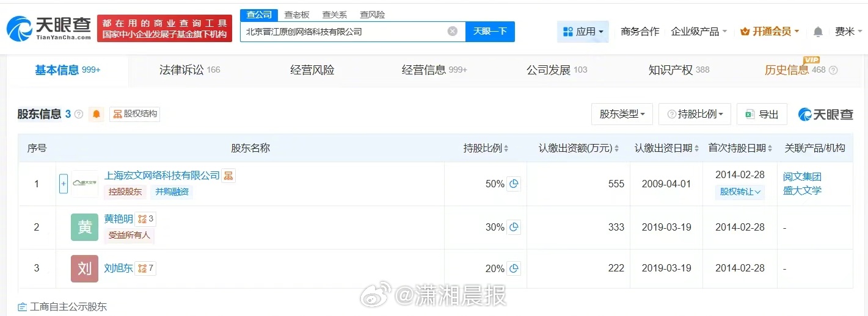Click the 2009-04-01 contribution date cell
This screenshot has height=316, width=868.
click(x=666, y=184)
